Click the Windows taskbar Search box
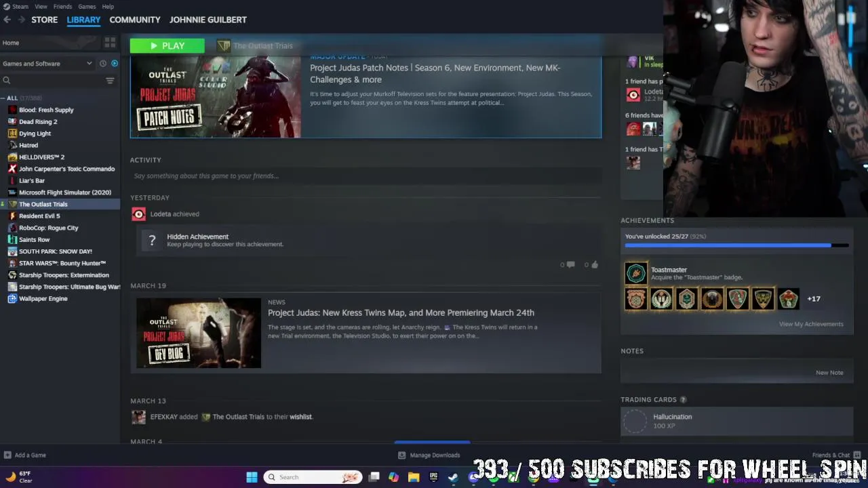Viewport: 868px width, 488px height. point(313,477)
